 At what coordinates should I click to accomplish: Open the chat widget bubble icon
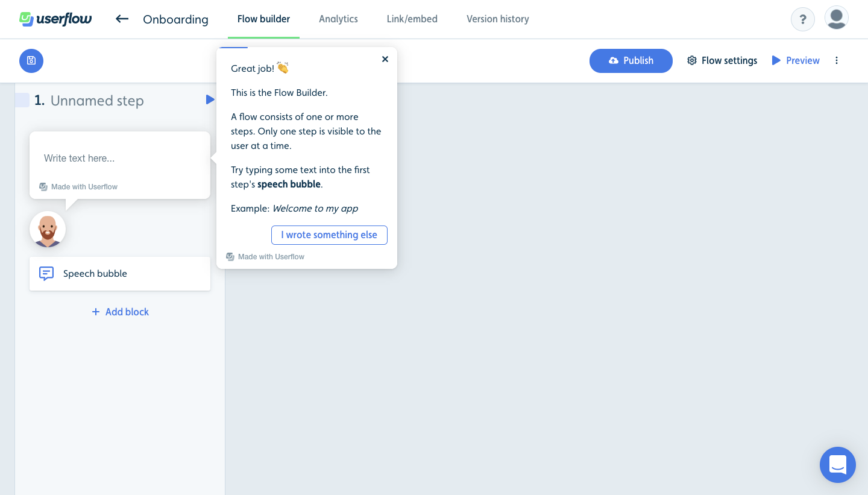[838, 465]
